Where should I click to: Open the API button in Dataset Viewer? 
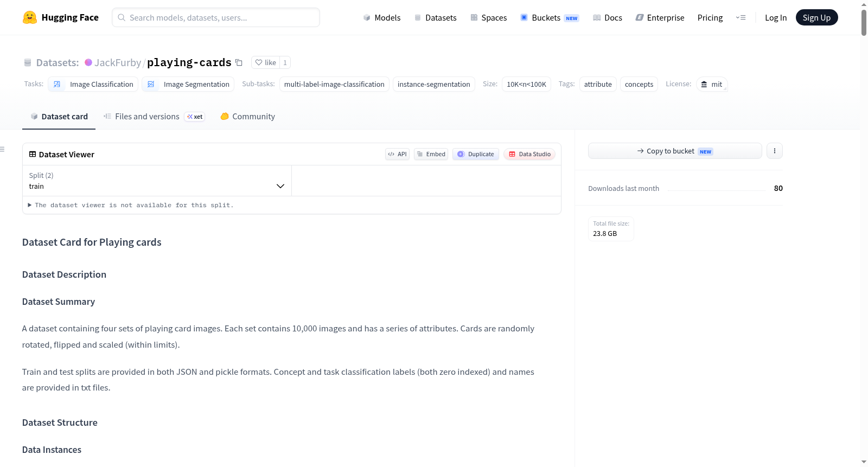point(397,154)
